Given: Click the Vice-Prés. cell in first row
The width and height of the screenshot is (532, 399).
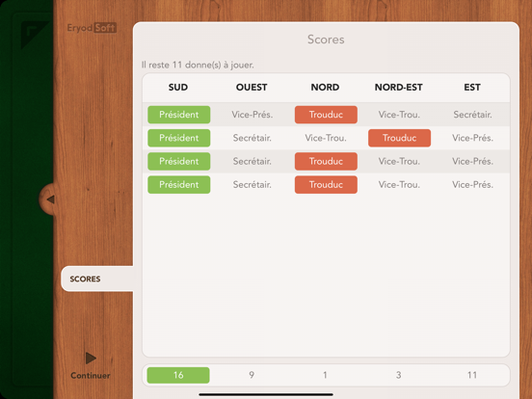Looking at the screenshot, I should 253,115.
